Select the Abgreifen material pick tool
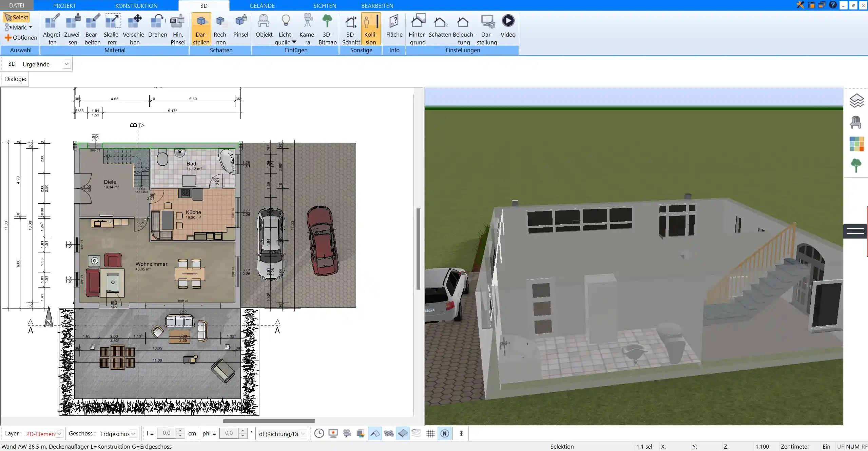Image resolution: width=868 pixels, height=451 pixels. (x=52, y=29)
